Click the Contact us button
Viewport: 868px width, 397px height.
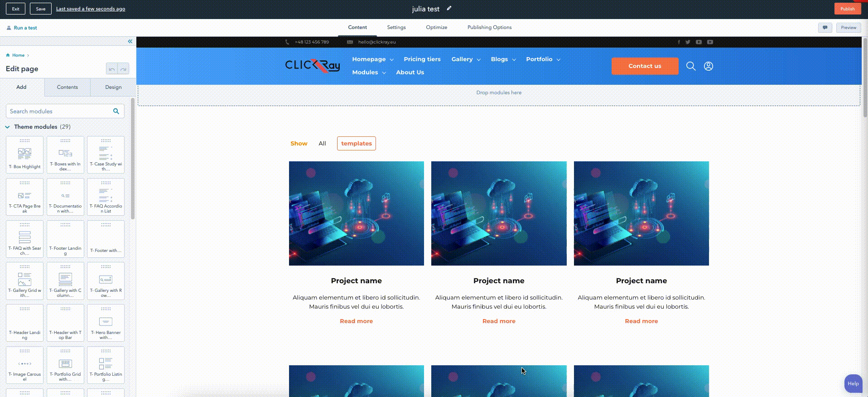point(645,66)
